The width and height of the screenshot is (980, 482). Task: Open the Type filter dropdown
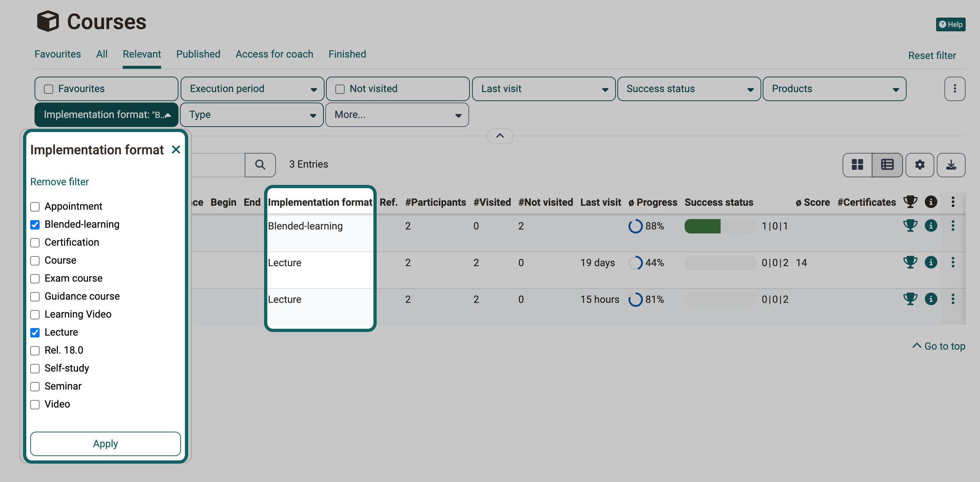[x=251, y=114]
